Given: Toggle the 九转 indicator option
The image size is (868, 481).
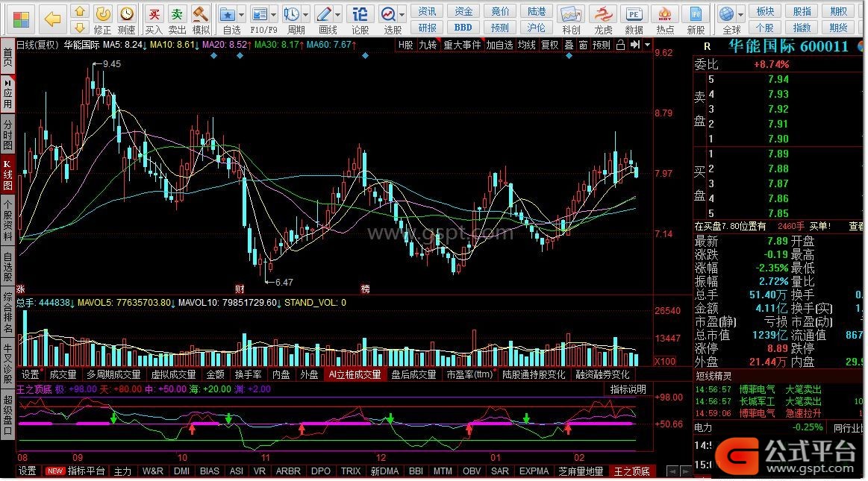Looking at the screenshot, I should (428, 45).
